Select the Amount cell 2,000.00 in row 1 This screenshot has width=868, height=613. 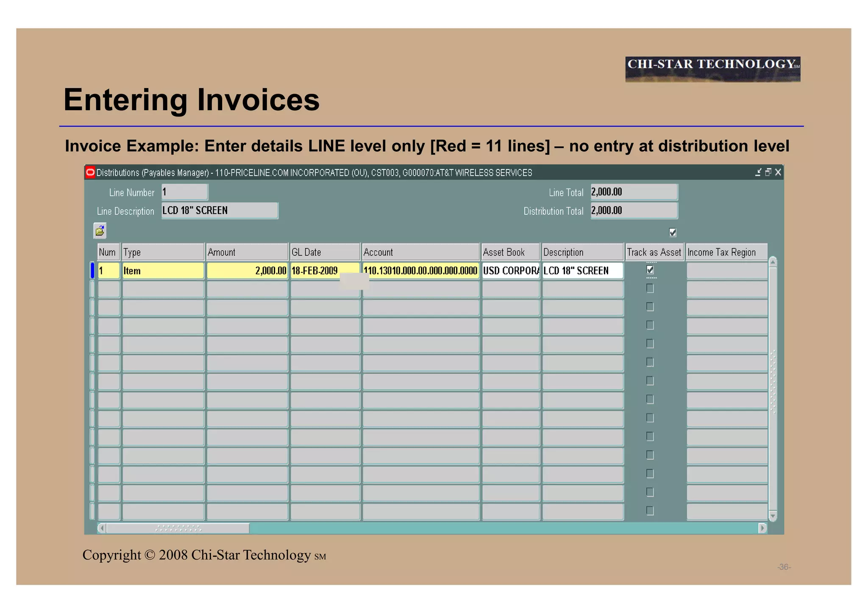[x=248, y=271]
